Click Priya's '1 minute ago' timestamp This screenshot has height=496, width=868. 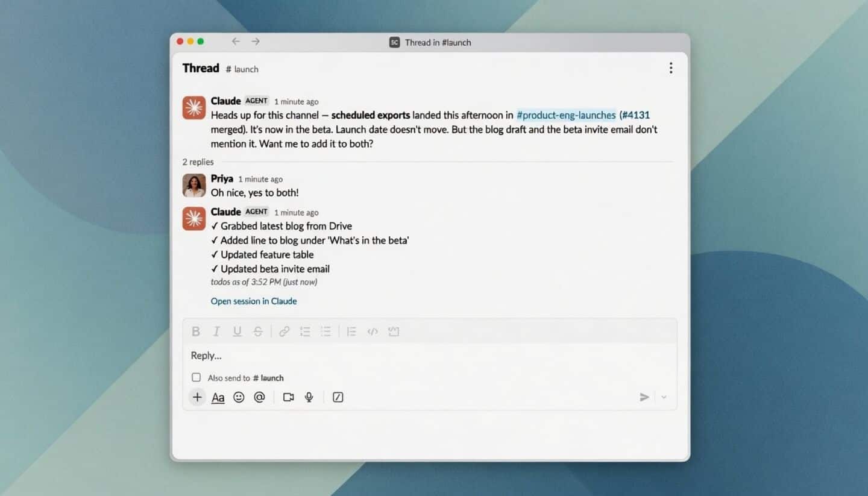[260, 179]
